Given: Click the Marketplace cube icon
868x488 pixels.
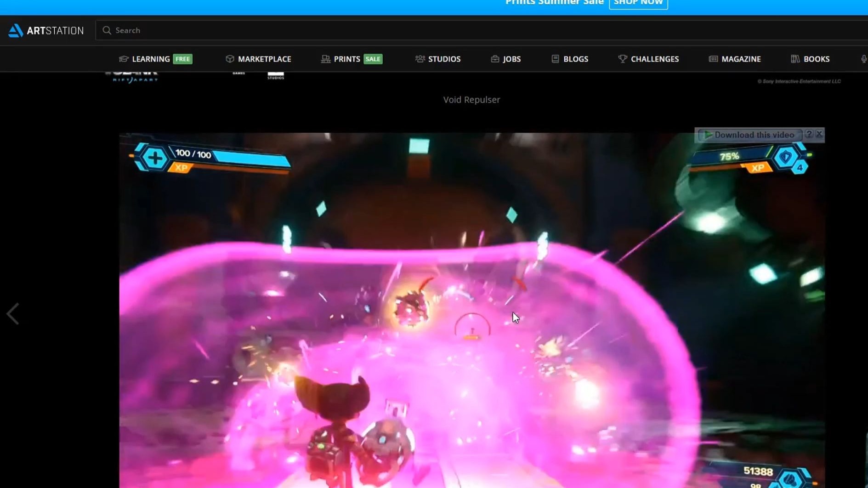Looking at the screenshot, I should (x=230, y=59).
